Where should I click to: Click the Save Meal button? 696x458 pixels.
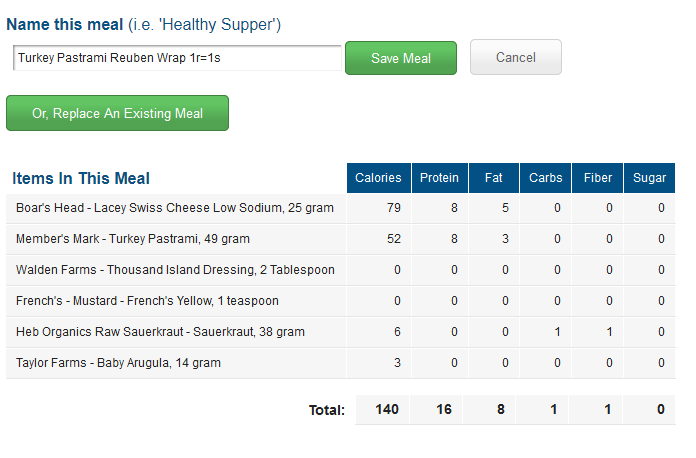point(401,58)
